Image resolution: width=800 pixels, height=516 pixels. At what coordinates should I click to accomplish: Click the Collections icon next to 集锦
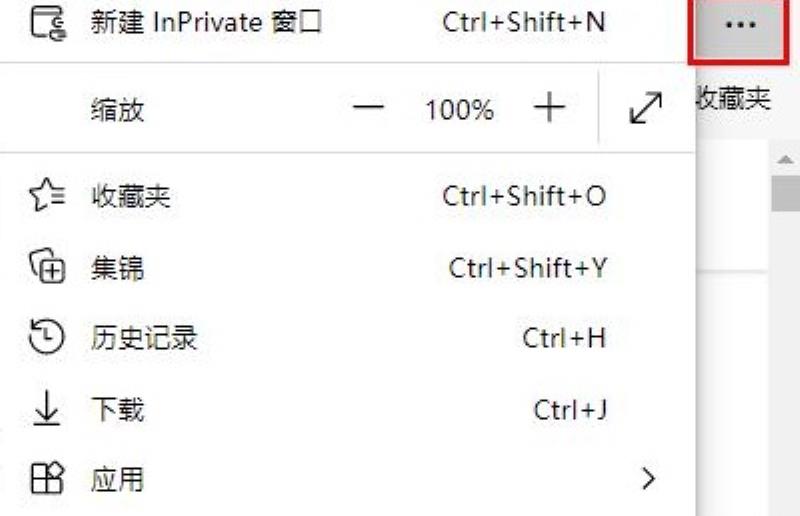47,266
